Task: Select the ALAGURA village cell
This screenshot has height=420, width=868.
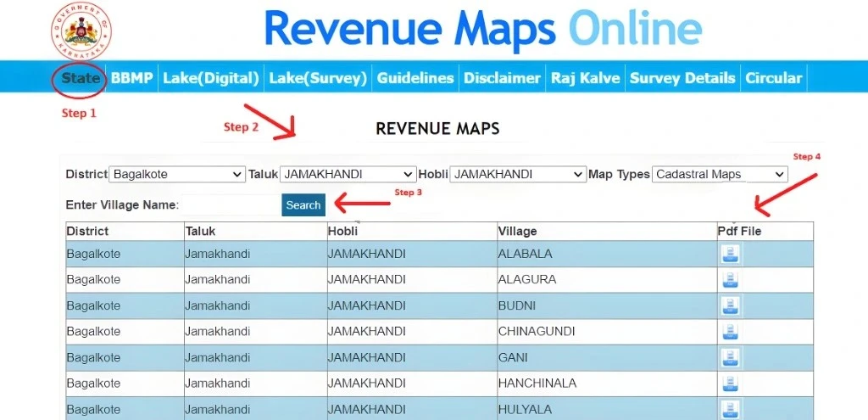Action: (607, 280)
